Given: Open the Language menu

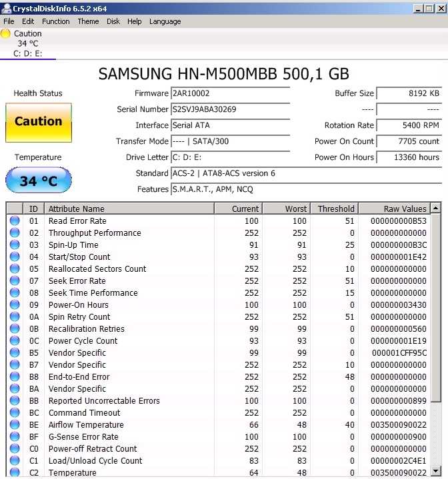Looking at the screenshot, I should (x=165, y=21).
